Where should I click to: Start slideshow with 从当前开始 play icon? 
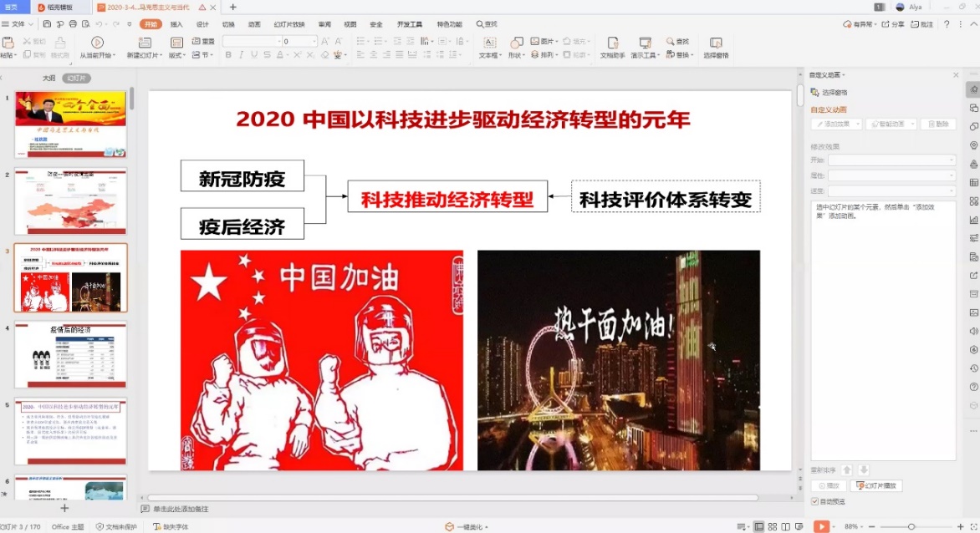97,43
